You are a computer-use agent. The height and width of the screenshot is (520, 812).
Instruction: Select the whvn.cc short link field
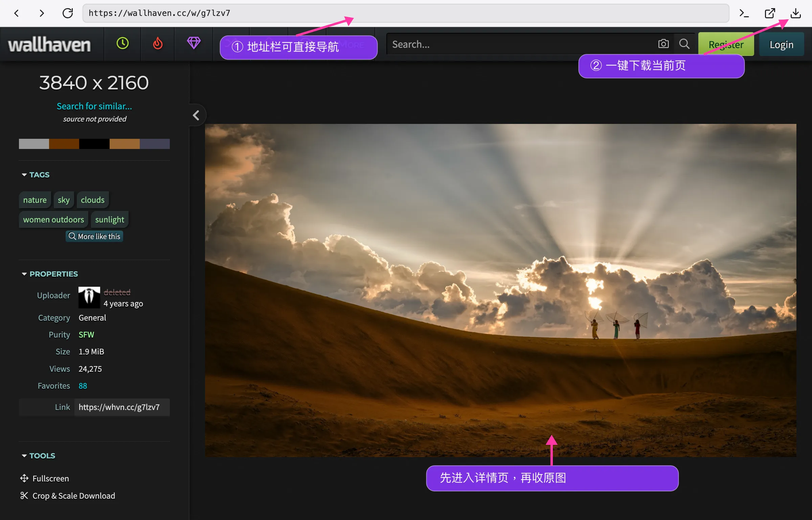click(x=122, y=407)
